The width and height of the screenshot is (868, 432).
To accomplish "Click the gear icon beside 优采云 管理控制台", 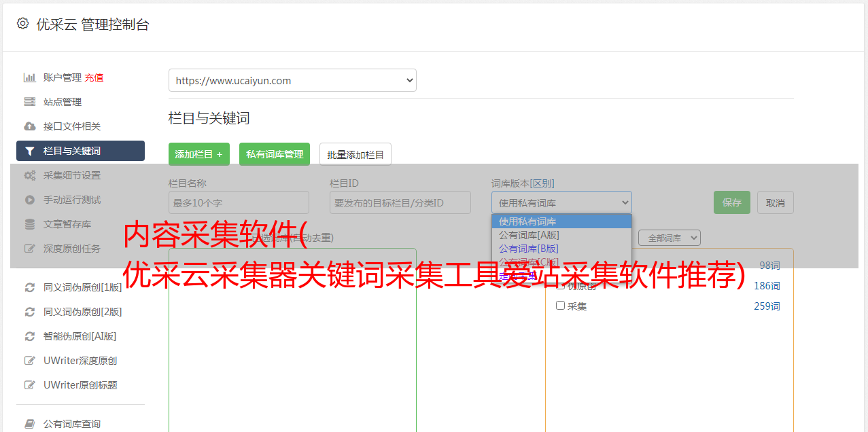I will [x=23, y=24].
